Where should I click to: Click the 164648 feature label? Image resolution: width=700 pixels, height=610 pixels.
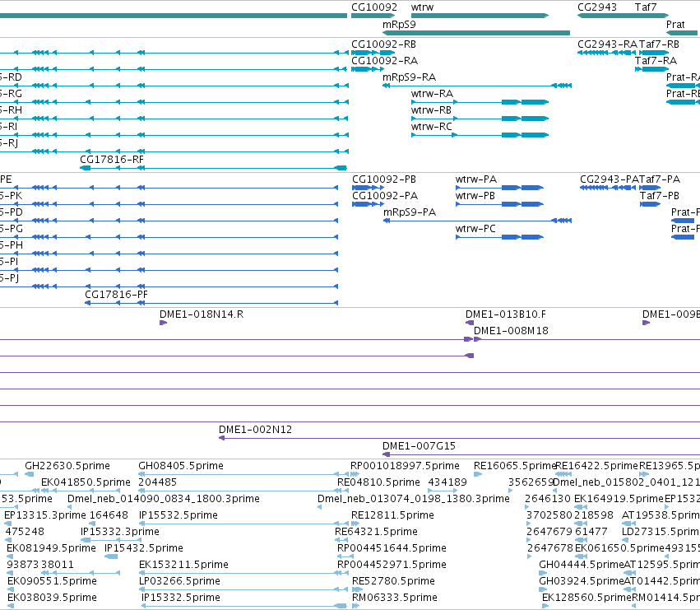tap(109, 515)
